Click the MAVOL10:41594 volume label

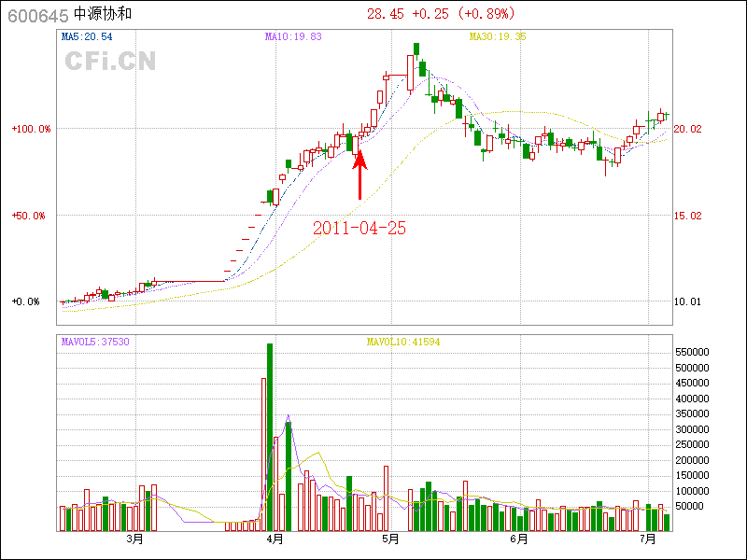point(402,343)
